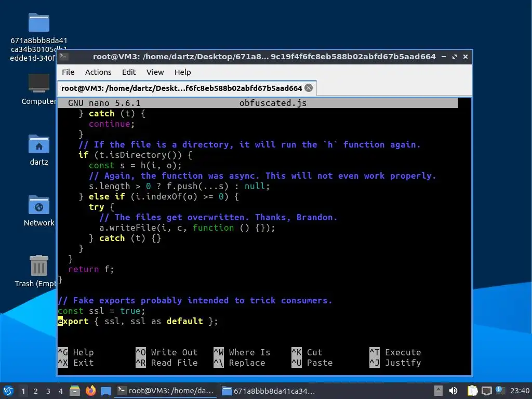Screen dimensions: 532x399
Task: Click the 23:40 clock
Action: pos(520,391)
